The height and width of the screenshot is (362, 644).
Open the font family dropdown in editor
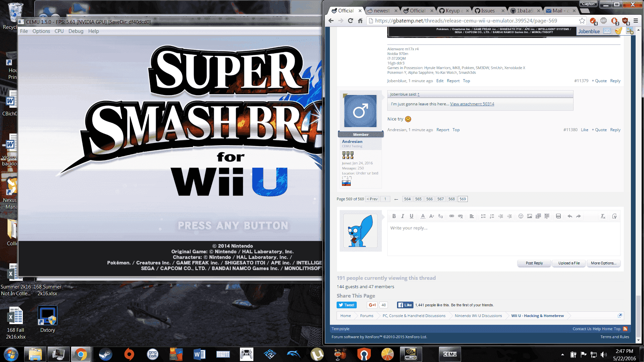[x=441, y=216]
